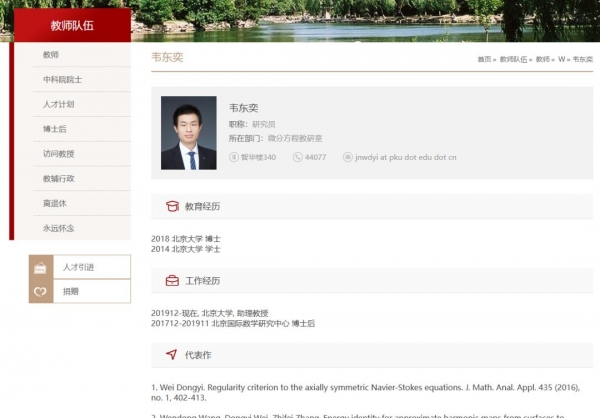Click the W breadcrumb link
Image resolution: width=600 pixels, height=418 pixels.
(x=561, y=60)
